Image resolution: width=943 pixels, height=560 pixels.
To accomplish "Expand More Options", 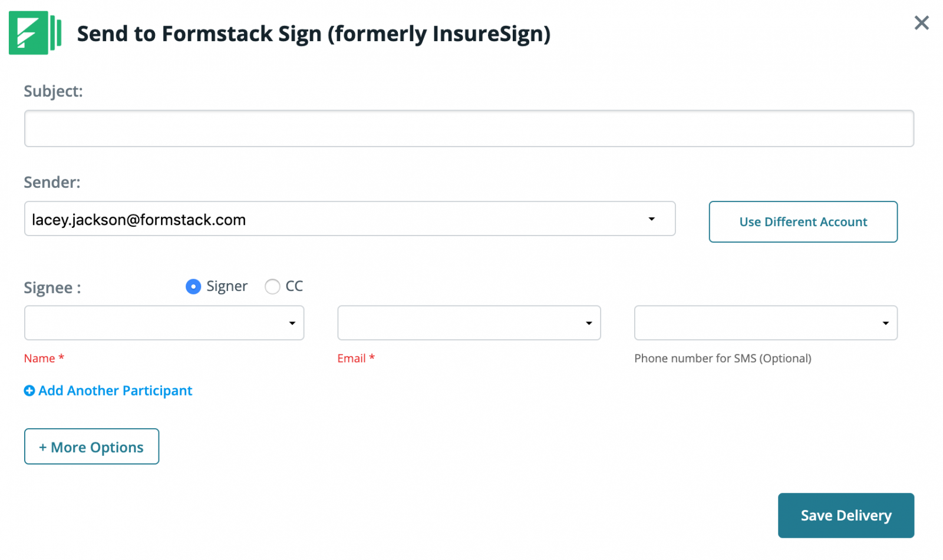I will 91,446.
